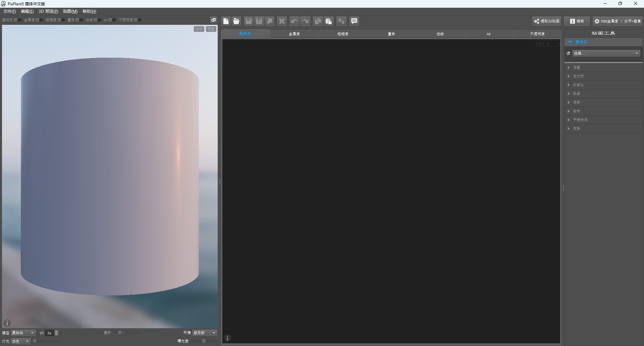Click the UV tiling up stepper arrow
The image size is (644, 346).
pos(56,331)
